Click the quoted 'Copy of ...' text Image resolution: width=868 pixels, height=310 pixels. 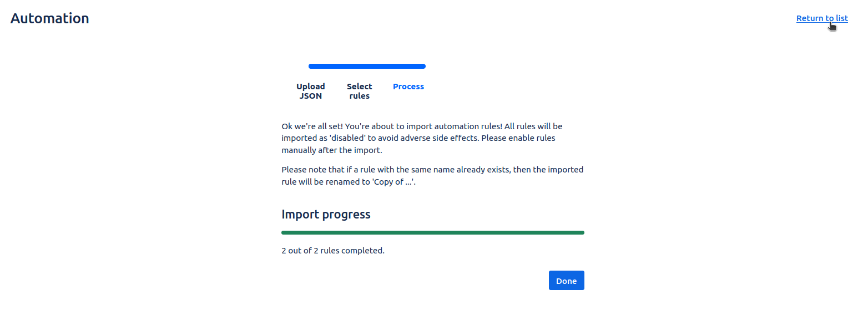(393, 181)
